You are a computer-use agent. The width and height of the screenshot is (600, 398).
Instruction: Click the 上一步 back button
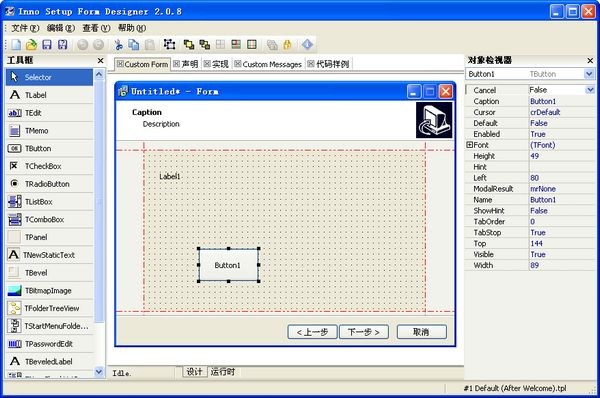[312, 332]
